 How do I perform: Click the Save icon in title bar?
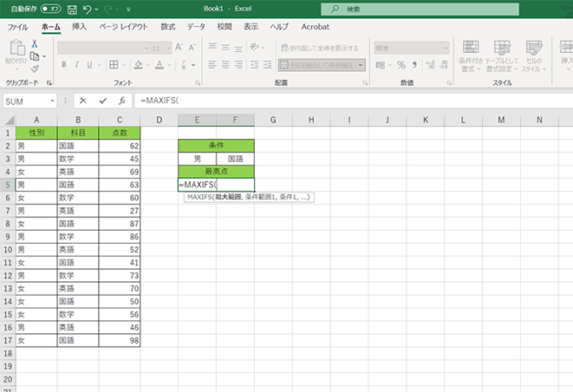[x=72, y=9]
